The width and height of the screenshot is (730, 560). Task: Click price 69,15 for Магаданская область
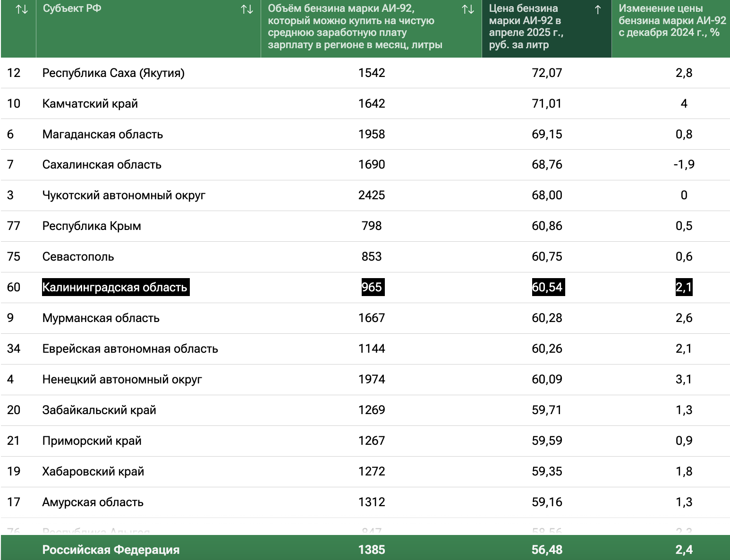click(x=547, y=135)
